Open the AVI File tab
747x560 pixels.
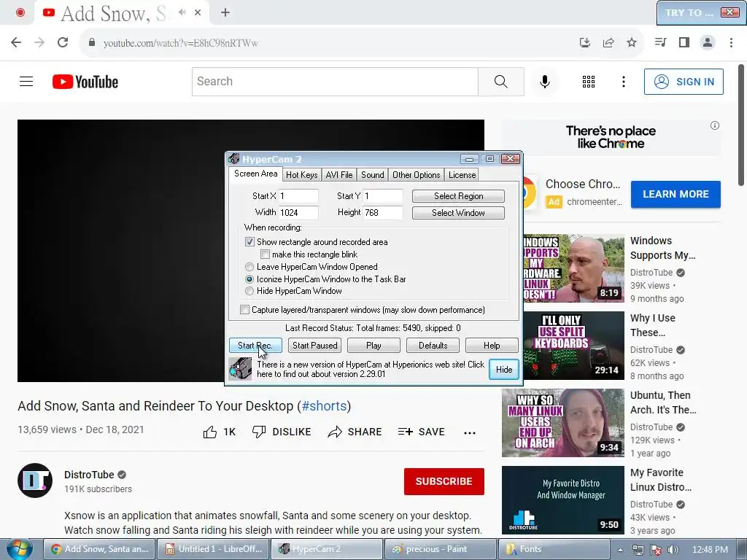[x=338, y=175]
